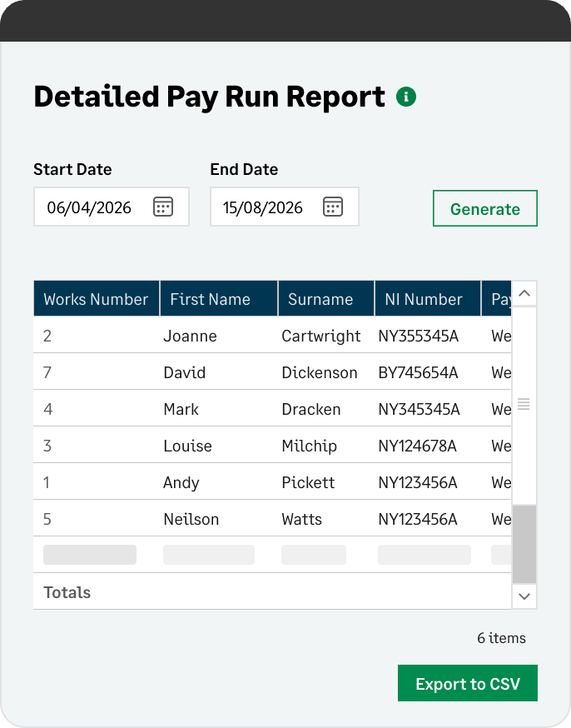The width and height of the screenshot is (571, 728).
Task: Click the scrollbar grip lines handle
Action: [524, 404]
